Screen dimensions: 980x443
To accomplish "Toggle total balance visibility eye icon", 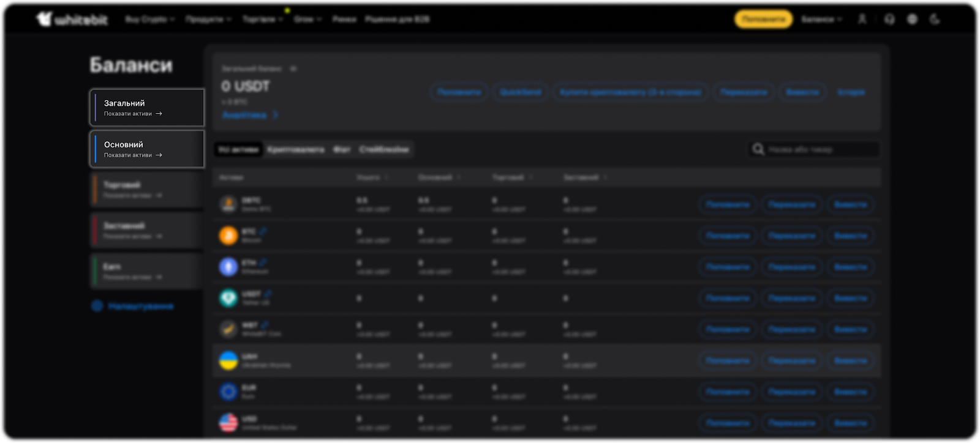I will tap(293, 69).
